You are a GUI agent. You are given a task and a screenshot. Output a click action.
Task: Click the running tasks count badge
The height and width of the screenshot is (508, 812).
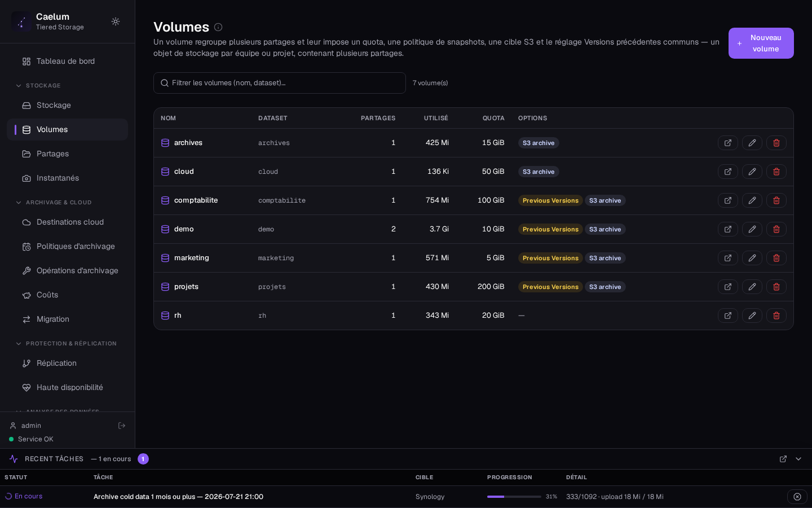(143, 459)
